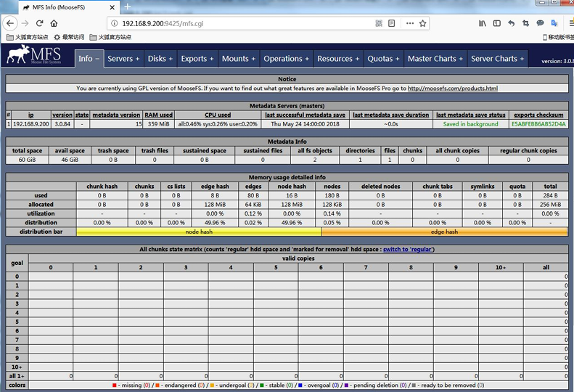Open the first 火狐官方站点 bookmark folder

28,37
